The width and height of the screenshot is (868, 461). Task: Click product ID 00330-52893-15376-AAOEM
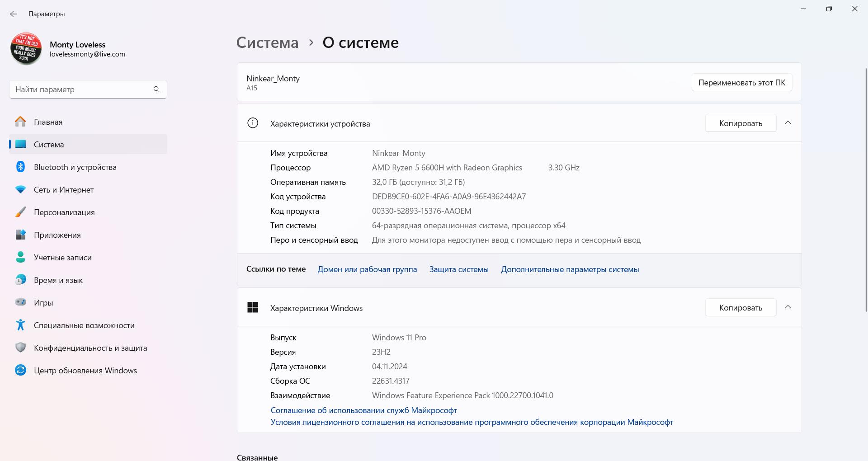point(422,211)
